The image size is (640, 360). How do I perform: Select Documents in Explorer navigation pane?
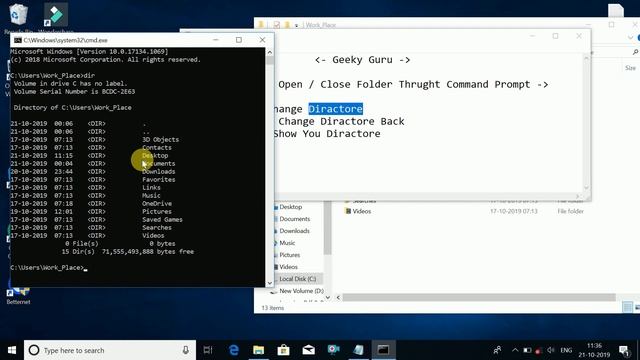click(294, 219)
